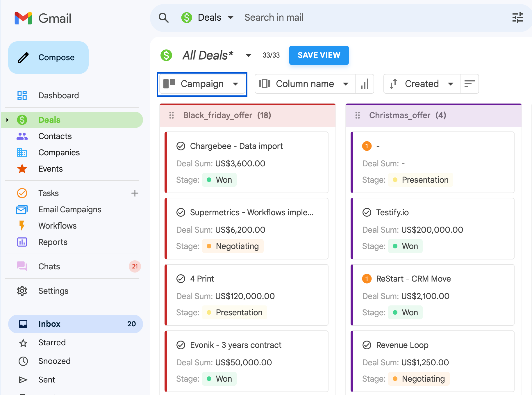The image size is (532, 395).
Task: Click the Reports chart icon
Action: (22, 242)
